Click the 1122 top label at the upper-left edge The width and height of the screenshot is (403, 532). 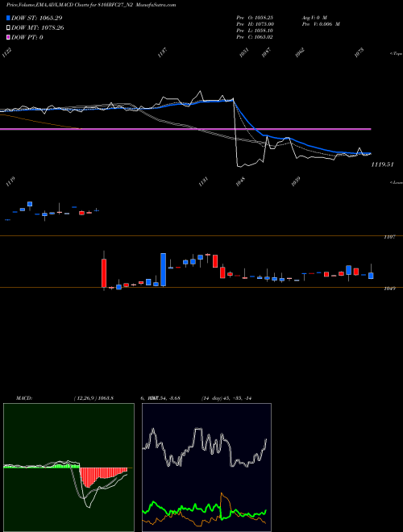click(x=7, y=52)
